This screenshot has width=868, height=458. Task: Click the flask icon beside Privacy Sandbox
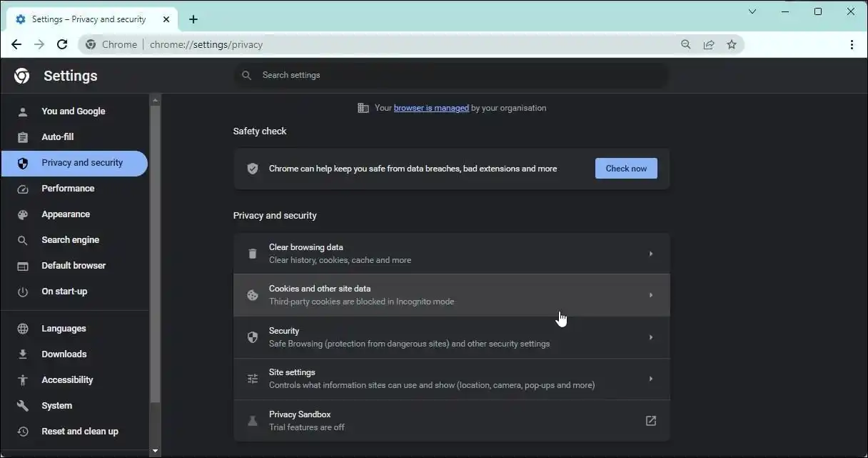(253, 421)
